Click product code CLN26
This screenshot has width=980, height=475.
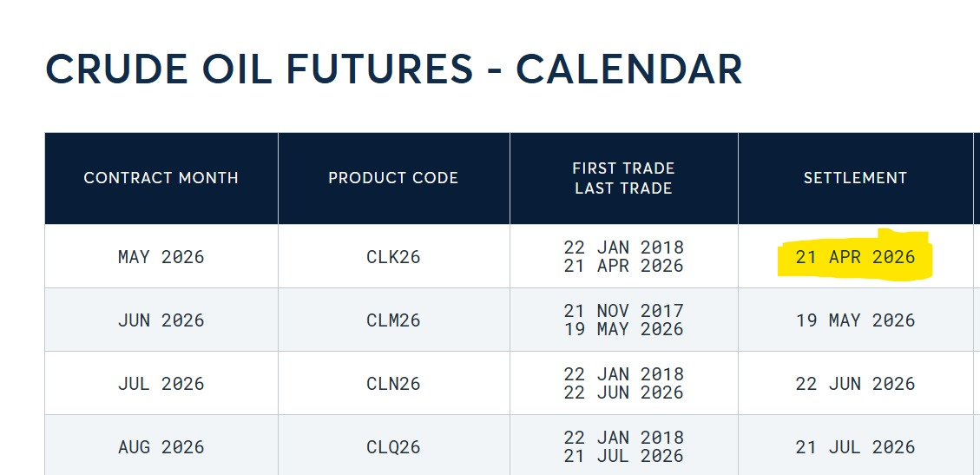point(393,384)
